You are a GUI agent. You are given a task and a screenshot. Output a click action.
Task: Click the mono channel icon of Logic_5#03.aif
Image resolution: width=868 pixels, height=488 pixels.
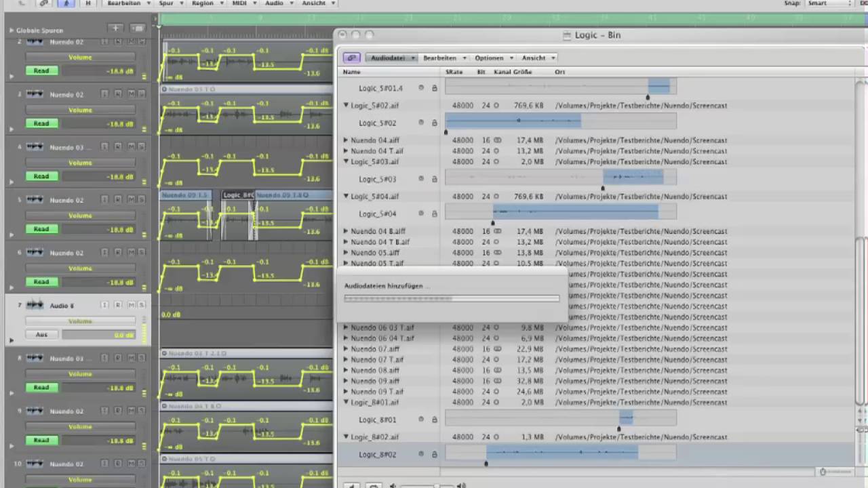click(496, 162)
